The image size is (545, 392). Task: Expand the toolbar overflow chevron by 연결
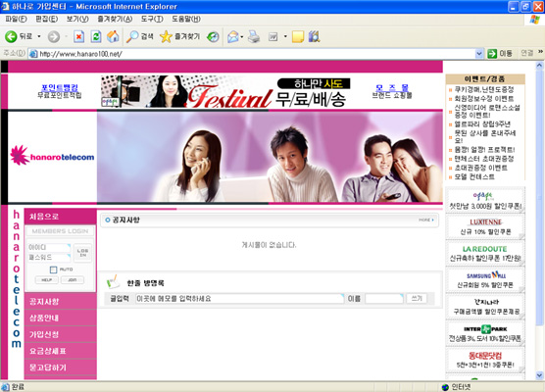click(x=540, y=52)
